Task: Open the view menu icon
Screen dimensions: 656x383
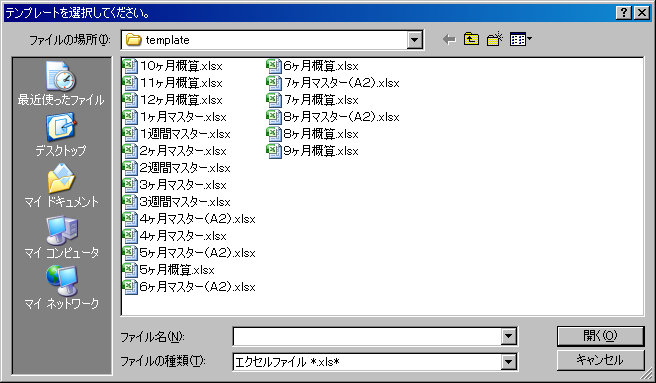Action: 520,39
